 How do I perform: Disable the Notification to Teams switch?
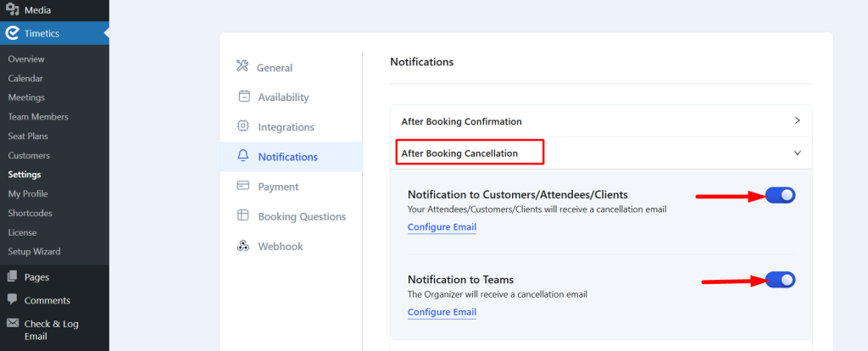(x=780, y=280)
